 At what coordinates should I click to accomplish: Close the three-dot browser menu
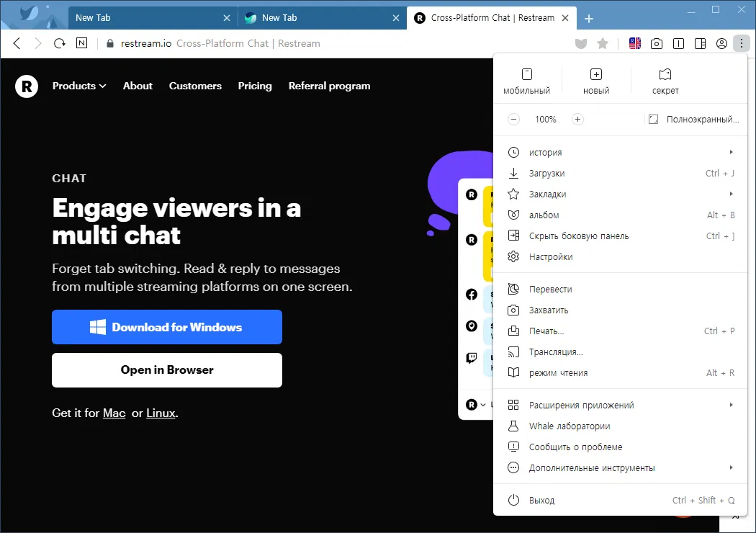tap(742, 43)
